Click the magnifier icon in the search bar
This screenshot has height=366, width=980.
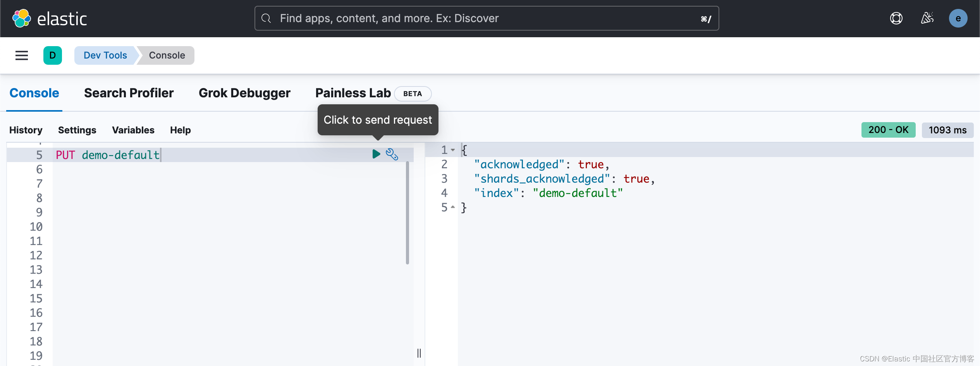tap(266, 18)
